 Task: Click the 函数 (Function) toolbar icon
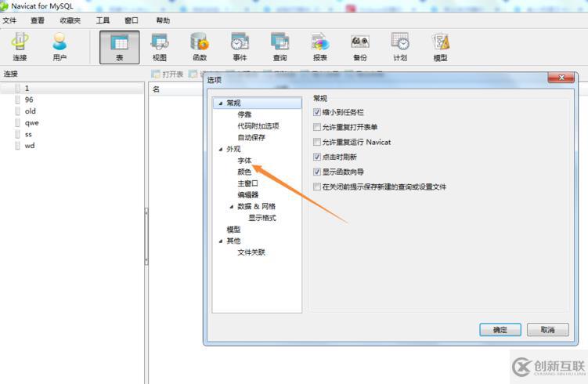click(200, 47)
